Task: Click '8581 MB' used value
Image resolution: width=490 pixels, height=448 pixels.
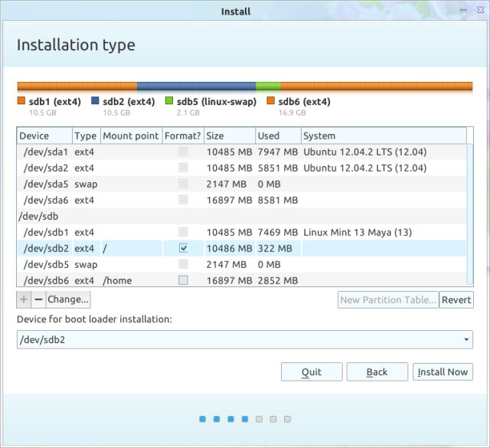Action: 278,200
